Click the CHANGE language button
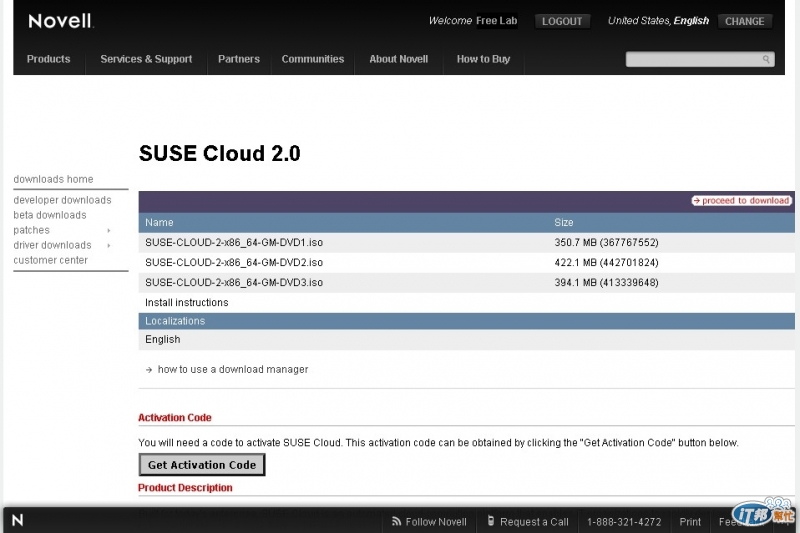Image resolution: width=800 pixels, height=533 pixels. click(x=745, y=21)
